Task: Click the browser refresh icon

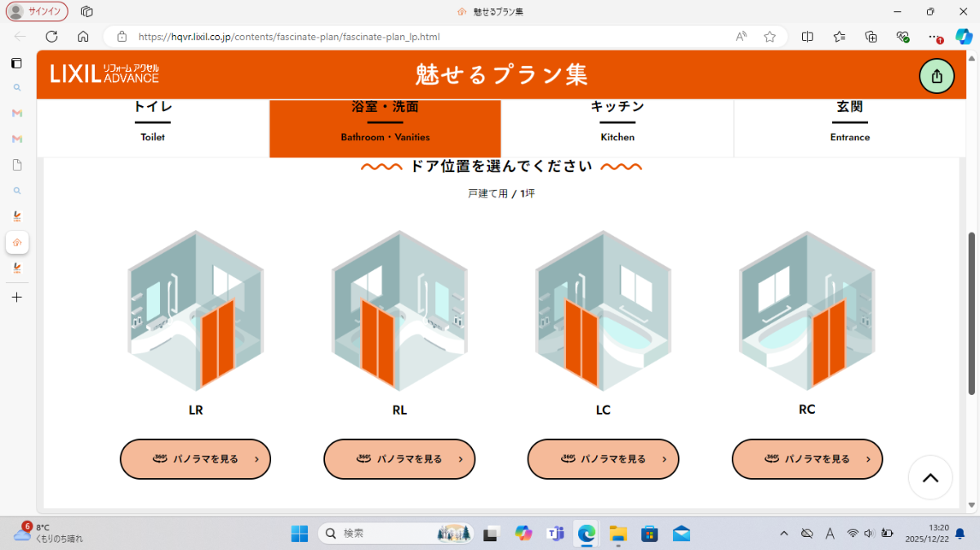Action: 51,37
